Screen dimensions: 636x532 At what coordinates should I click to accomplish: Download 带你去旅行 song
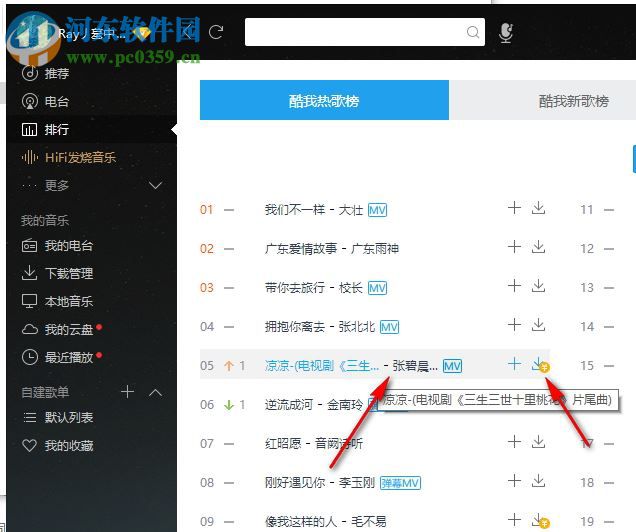pos(538,285)
